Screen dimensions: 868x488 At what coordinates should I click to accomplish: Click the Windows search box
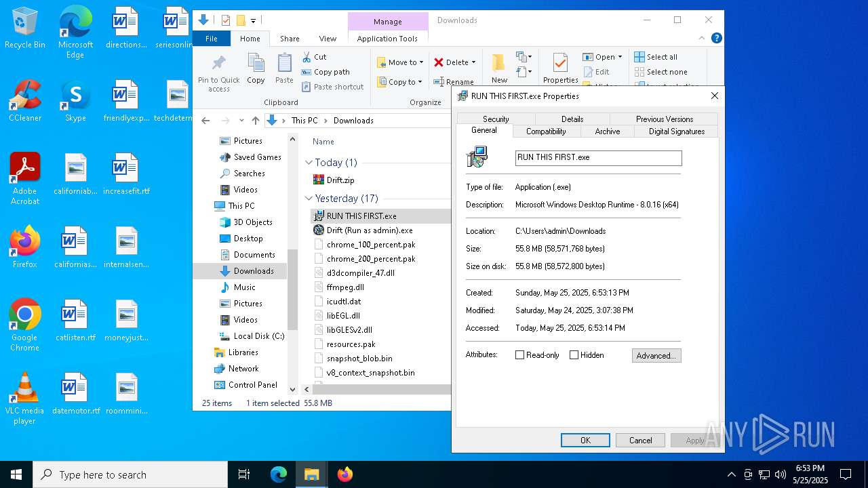click(130, 474)
